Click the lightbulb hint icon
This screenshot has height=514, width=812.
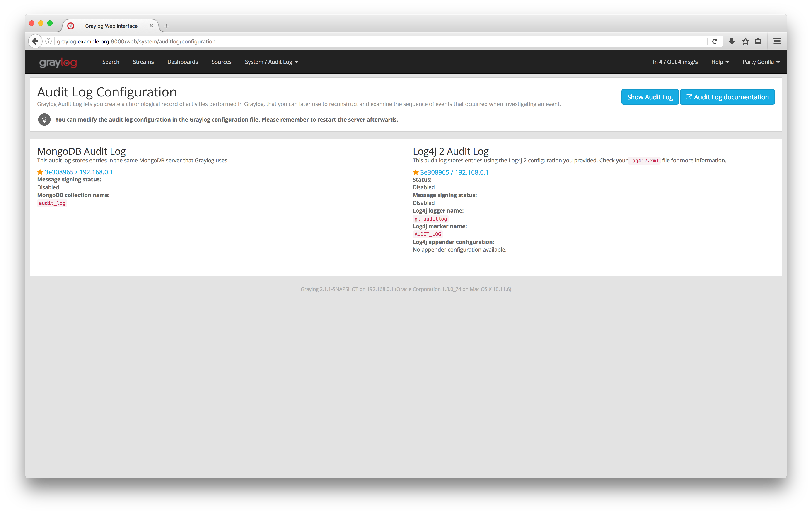(44, 120)
